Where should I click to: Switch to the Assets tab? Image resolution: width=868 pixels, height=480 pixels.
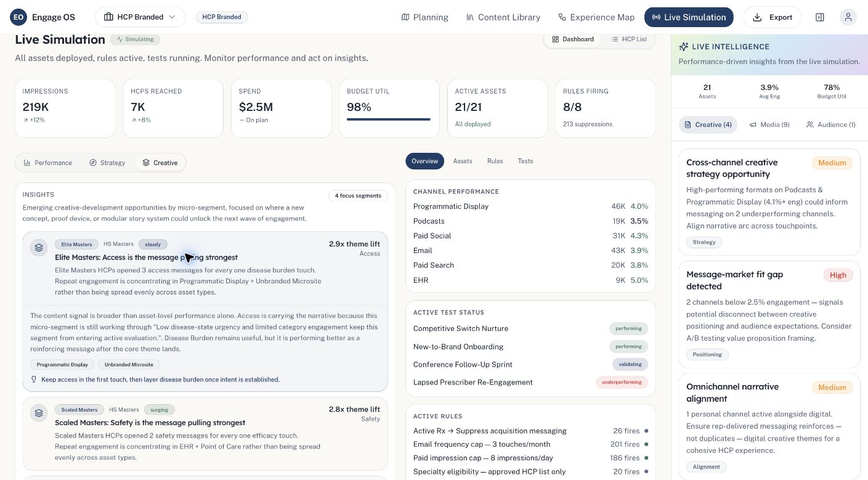[463, 161]
